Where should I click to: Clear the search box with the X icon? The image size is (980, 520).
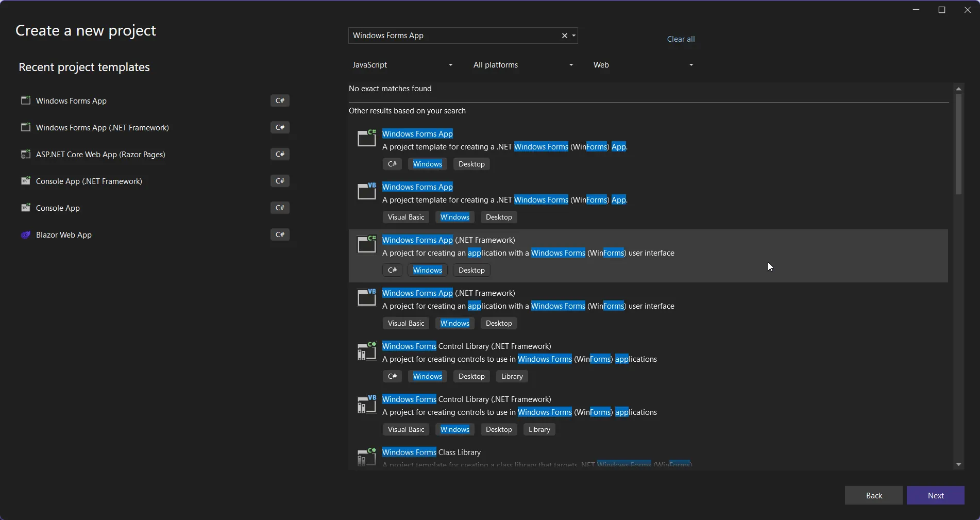[564, 36]
